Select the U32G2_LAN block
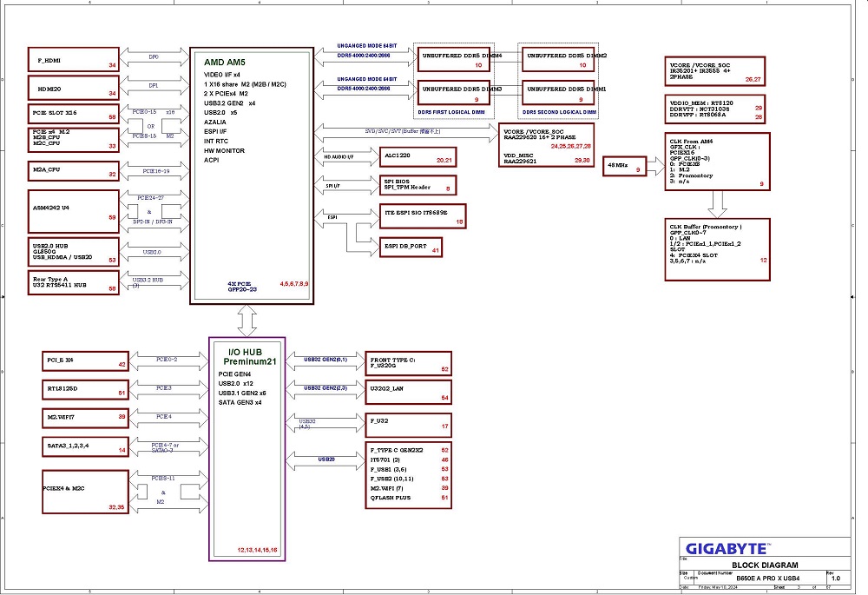 409,393
